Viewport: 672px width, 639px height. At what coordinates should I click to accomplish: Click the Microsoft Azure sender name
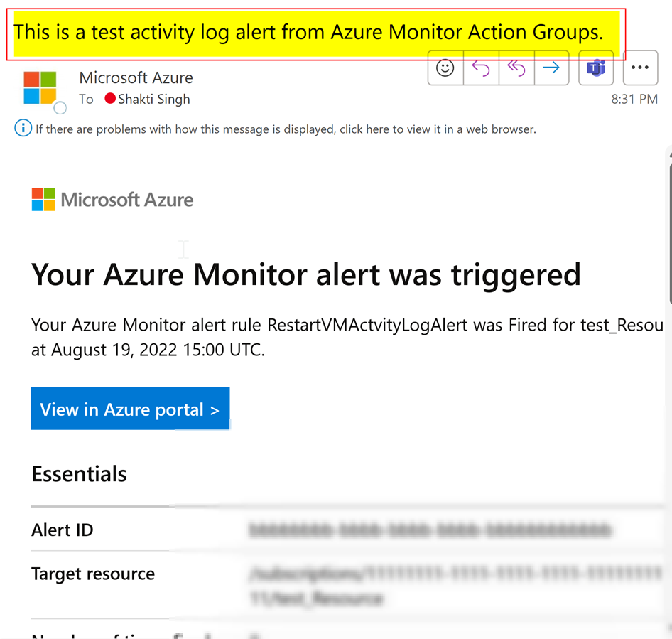[x=136, y=77]
